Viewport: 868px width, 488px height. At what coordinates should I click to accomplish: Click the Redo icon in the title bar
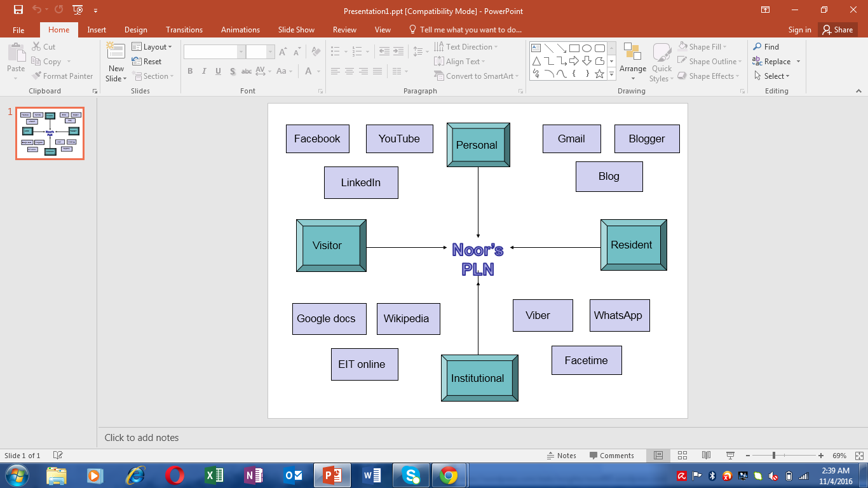coord(59,10)
